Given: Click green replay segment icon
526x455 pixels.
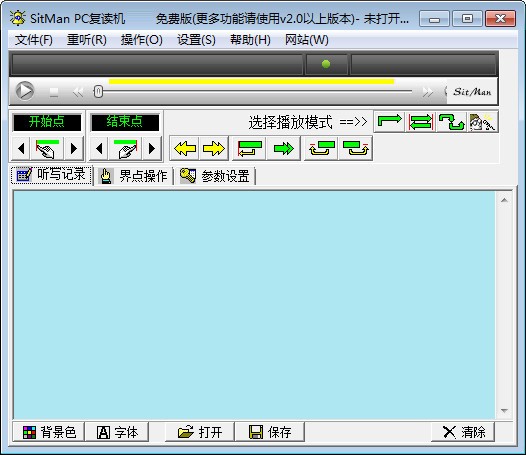Looking at the screenshot, I should [250, 148].
